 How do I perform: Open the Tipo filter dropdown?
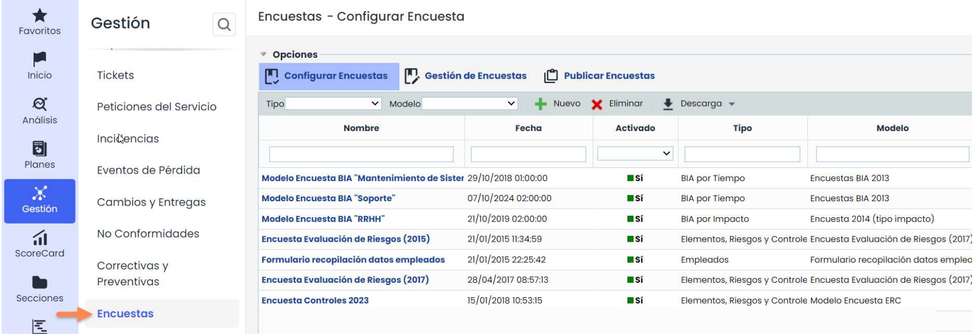333,103
